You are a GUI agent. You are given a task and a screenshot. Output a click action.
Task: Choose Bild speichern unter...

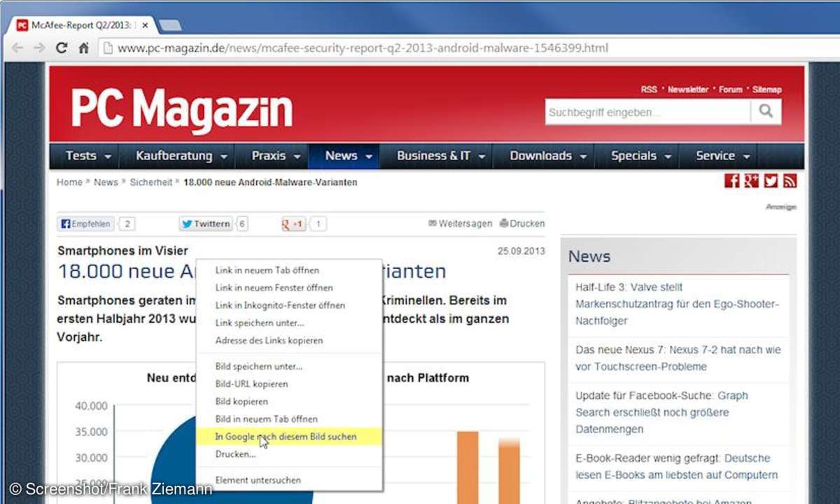[289, 366]
